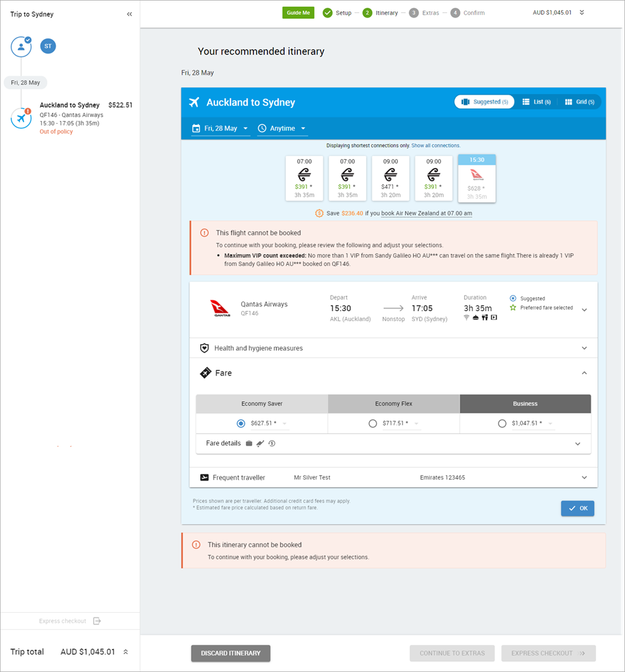Image resolution: width=625 pixels, height=672 pixels.
Task: Switch to the List (6) view
Action: pos(536,102)
